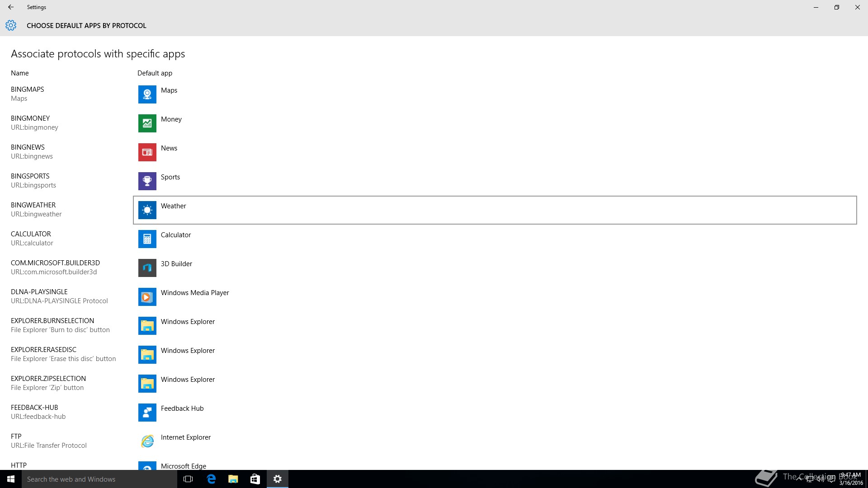Select the CALCULATOR protocol name
The width and height of the screenshot is (868, 488).
31,234
